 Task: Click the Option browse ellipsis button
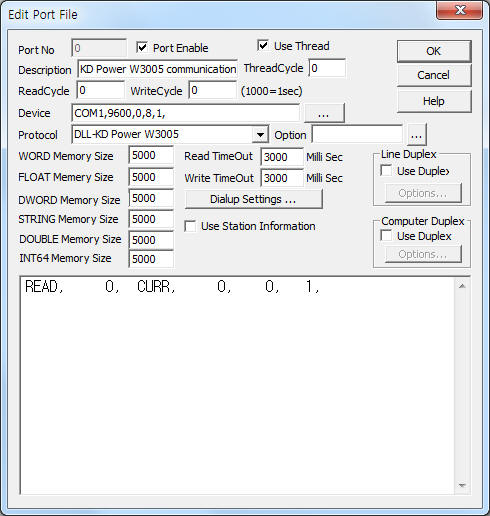click(416, 135)
